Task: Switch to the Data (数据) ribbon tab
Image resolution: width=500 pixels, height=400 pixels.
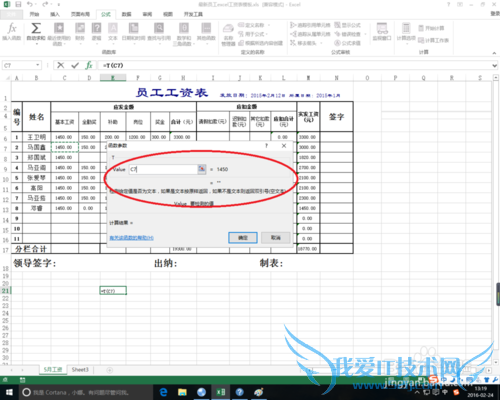Action: 126,14
